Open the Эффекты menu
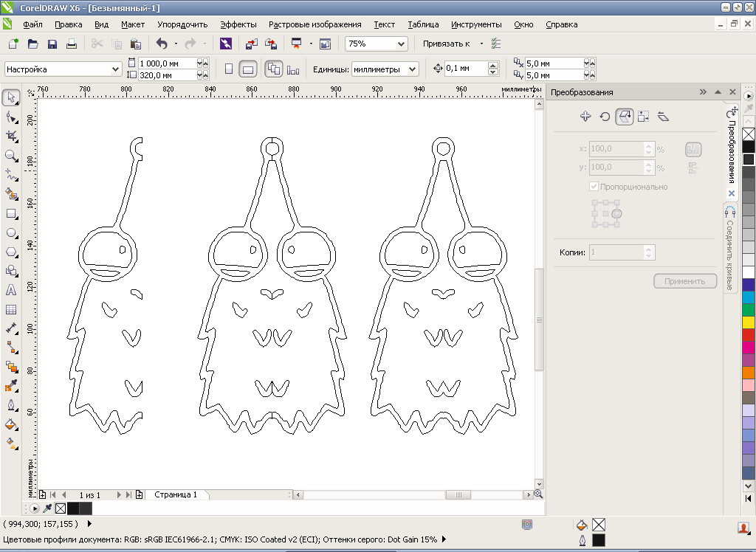Image resolution: width=756 pixels, height=552 pixels. (238, 24)
